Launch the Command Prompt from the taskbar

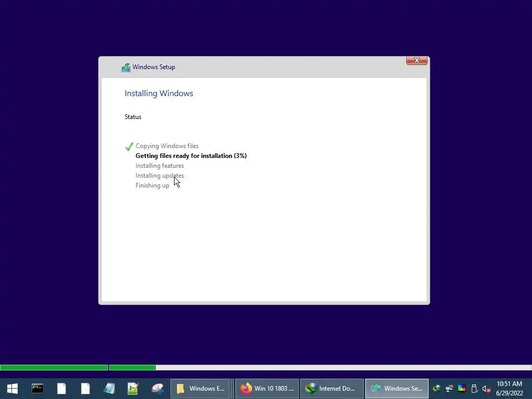37,389
